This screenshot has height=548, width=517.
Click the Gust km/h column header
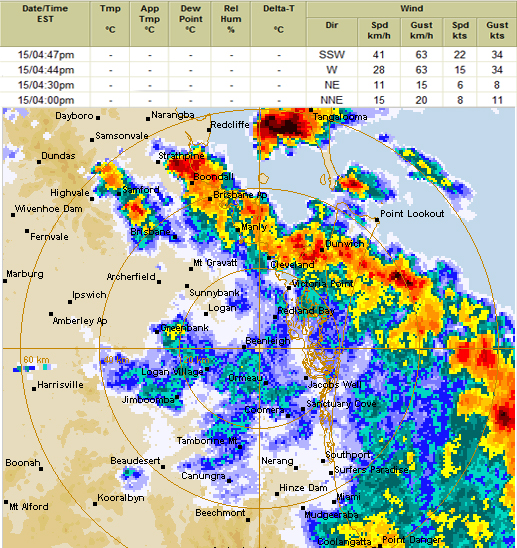point(422,32)
